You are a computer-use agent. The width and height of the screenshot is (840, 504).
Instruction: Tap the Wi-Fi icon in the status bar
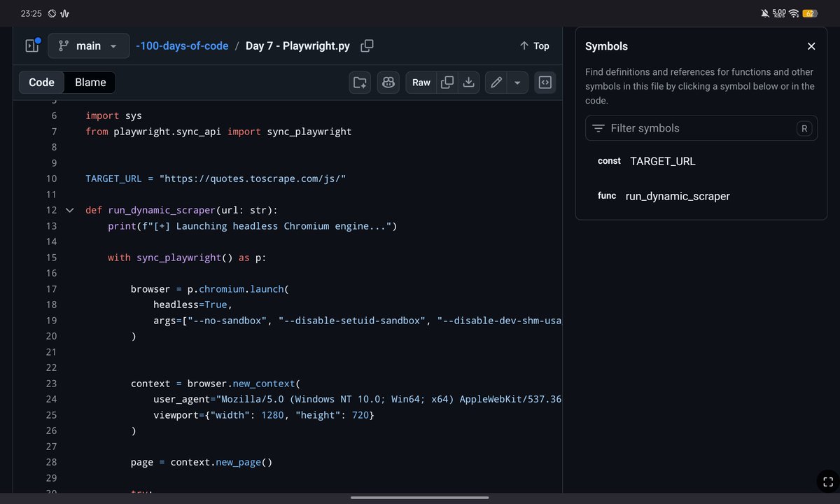coord(794,13)
